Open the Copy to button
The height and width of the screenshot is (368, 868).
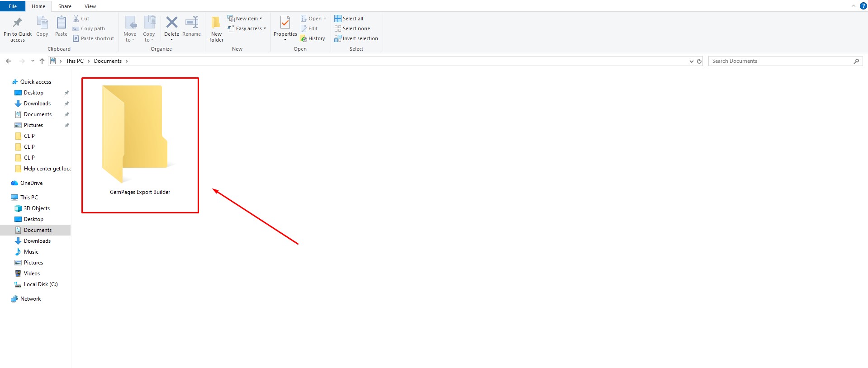149,29
